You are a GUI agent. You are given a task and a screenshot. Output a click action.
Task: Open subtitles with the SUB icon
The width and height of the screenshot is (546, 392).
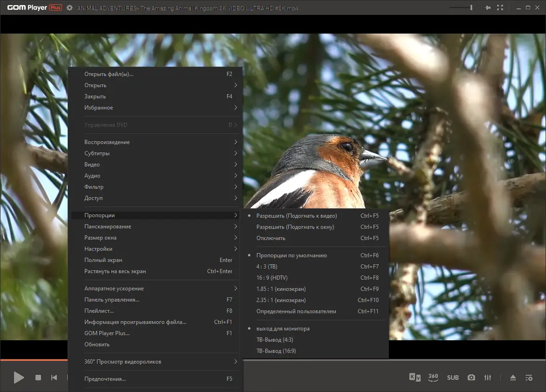pyautogui.click(x=453, y=378)
